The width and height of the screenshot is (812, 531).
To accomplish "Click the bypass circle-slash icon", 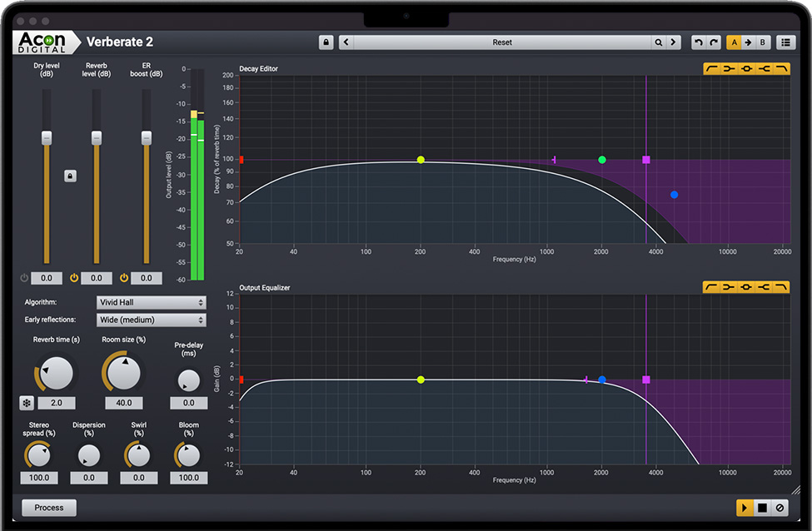I will pos(780,508).
